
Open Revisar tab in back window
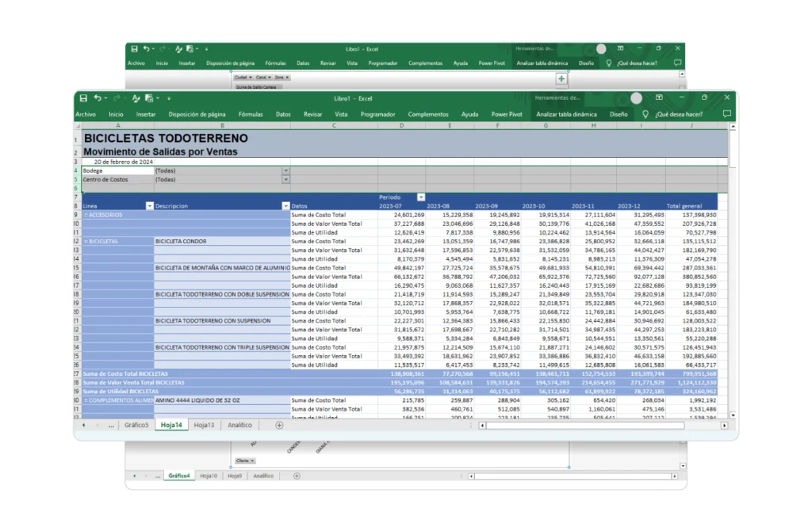pyautogui.click(x=327, y=63)
